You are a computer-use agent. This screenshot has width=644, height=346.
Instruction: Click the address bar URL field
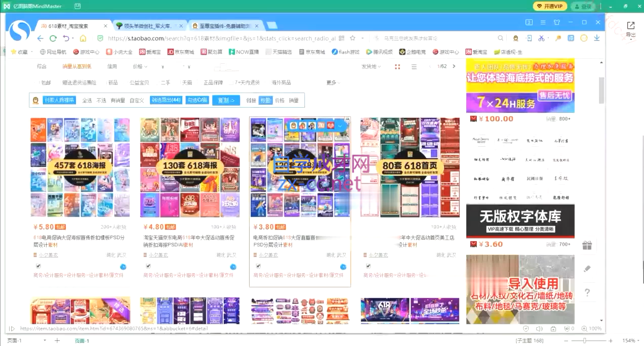tap(222, 38)
